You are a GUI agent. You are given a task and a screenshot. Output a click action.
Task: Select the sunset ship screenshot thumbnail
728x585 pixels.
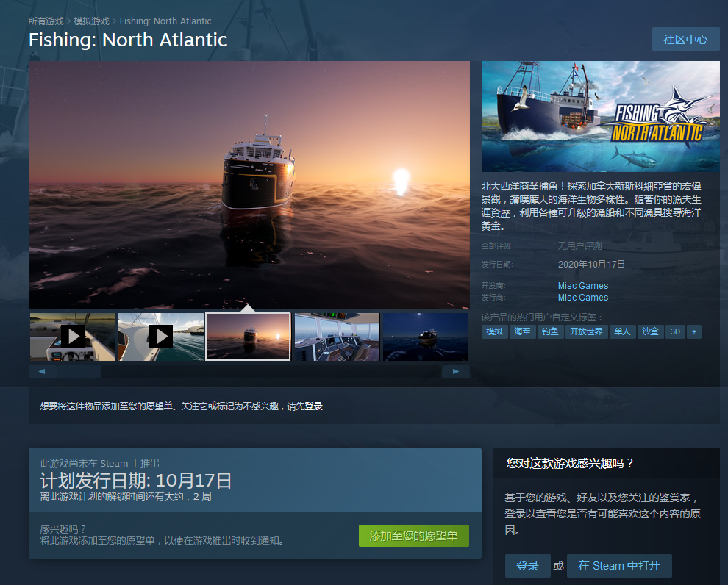[x=248, y=336]
